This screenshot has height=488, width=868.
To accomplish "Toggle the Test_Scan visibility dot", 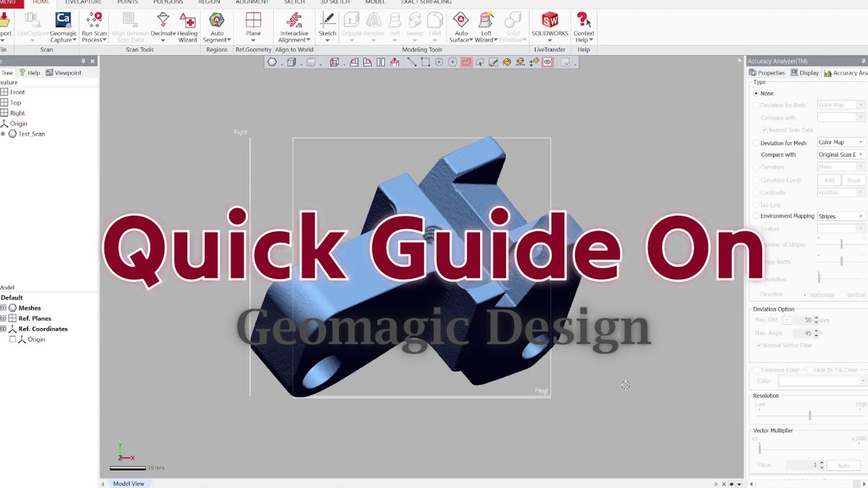I will click(3, 134).
